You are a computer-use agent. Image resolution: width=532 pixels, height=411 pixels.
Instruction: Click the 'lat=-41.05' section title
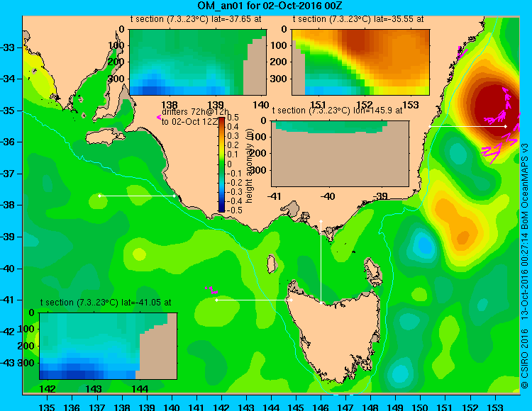point(106,303)
